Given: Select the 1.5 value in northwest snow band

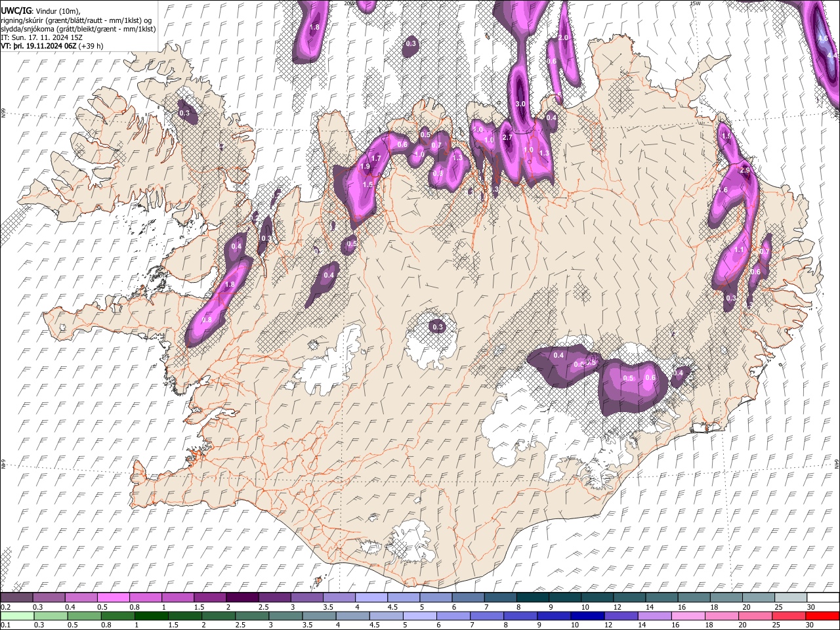Looking at the screenshot, I should (x=367, y=186).
